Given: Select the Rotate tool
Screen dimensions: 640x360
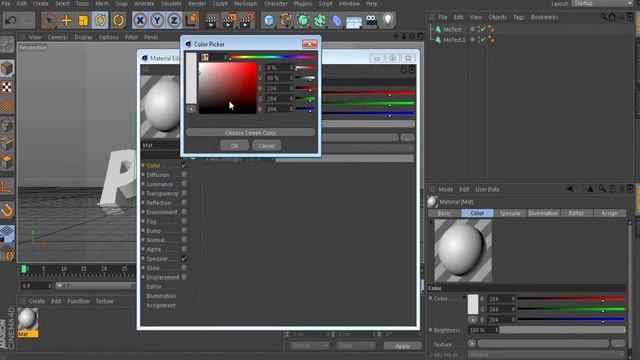Looking at the screenshot, I should pos(100,20).
